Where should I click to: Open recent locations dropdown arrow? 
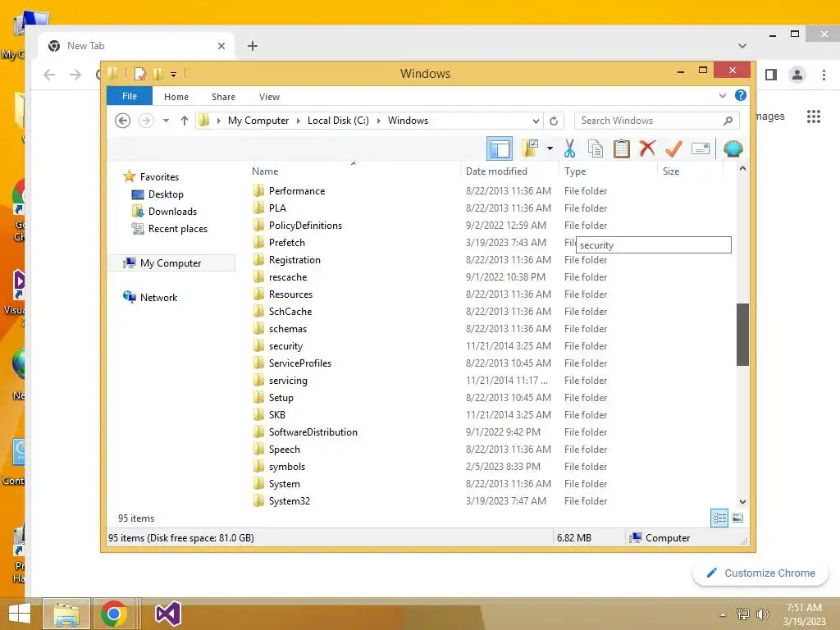(166, 121)
